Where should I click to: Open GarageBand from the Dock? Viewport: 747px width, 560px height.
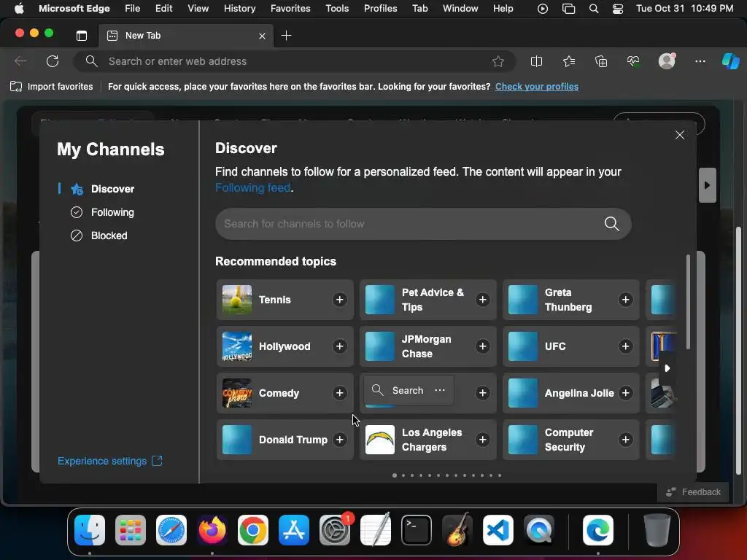pyautogui.click(x=457, y=529)
